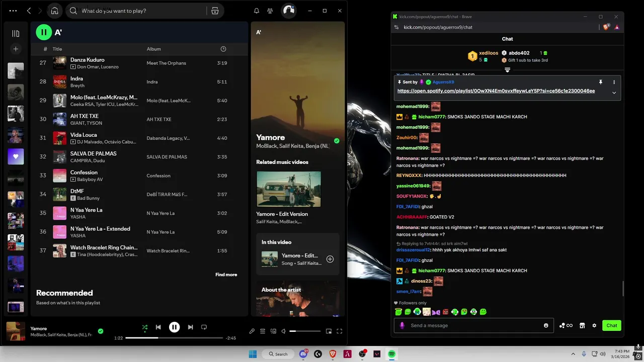Add Yamore Edit Version to library

point(330,259)
